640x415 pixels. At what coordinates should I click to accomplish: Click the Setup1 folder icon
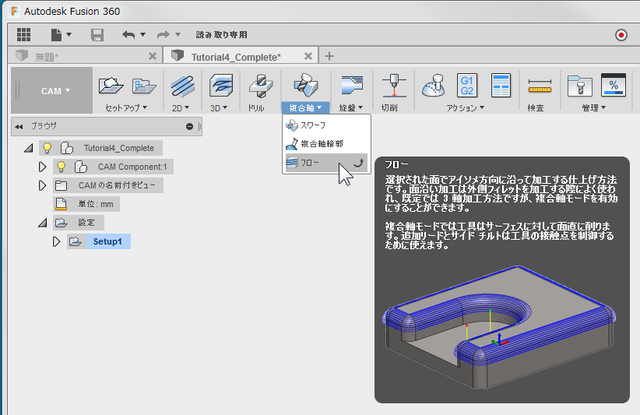(75, 242)
